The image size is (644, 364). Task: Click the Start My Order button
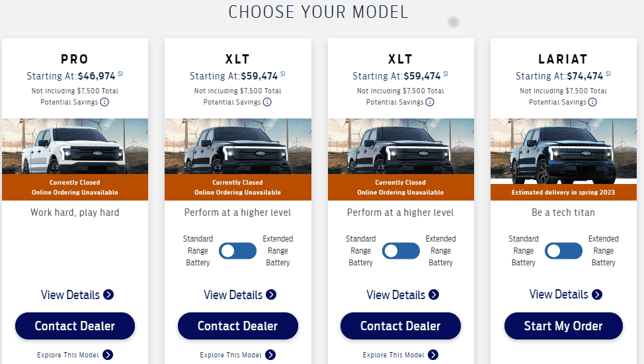pyautogui.click(x=563, y=326)
